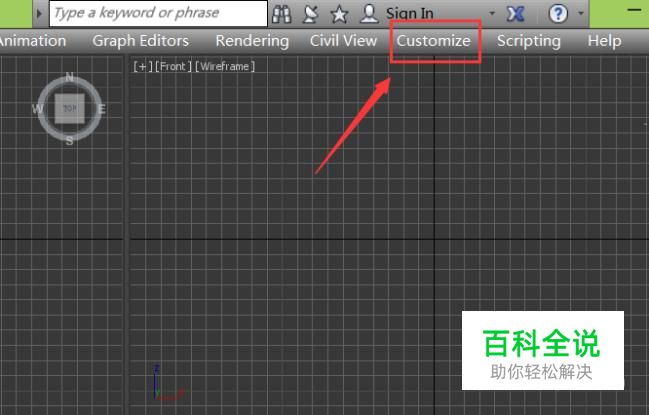Open the Animation menu

33,41
